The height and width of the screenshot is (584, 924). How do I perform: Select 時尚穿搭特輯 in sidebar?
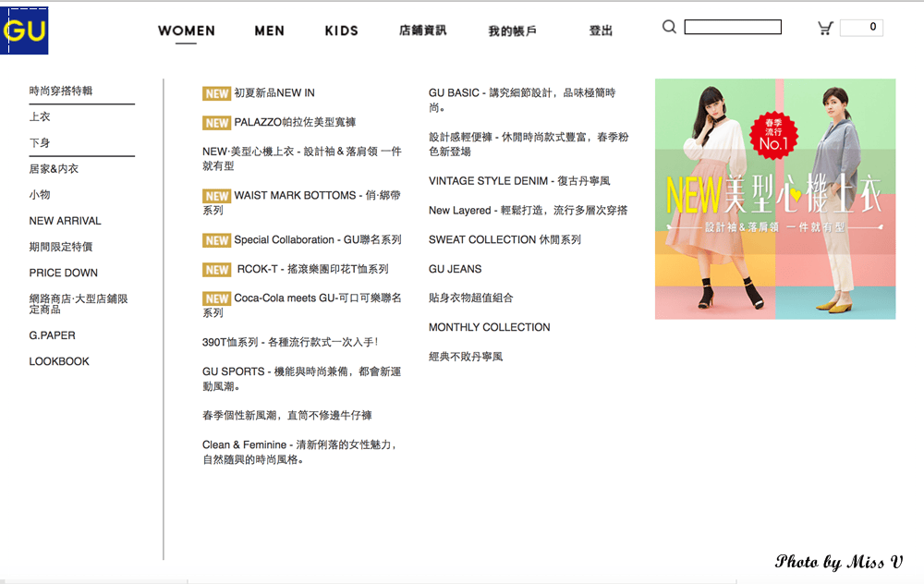click(x=61, y=91)
